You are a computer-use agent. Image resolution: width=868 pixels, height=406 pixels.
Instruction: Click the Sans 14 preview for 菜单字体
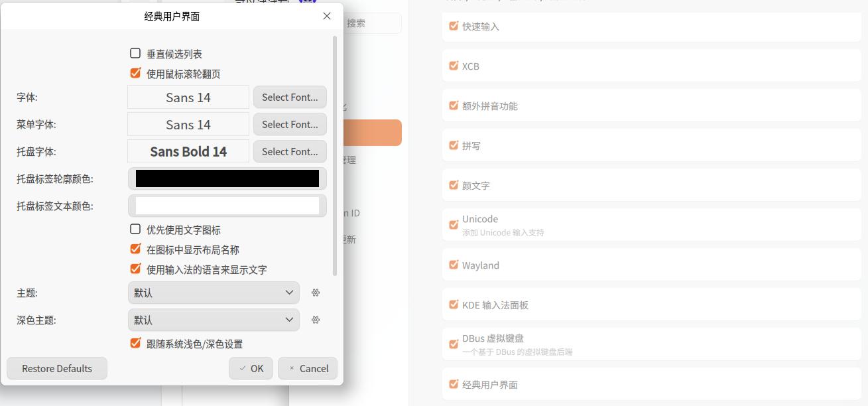point(188,124)
